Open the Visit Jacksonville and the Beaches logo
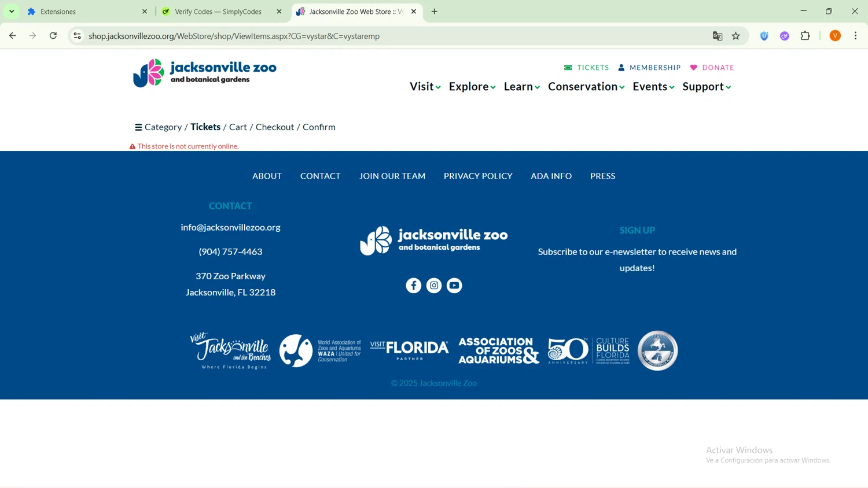The image size is (868, 488). 230,350
